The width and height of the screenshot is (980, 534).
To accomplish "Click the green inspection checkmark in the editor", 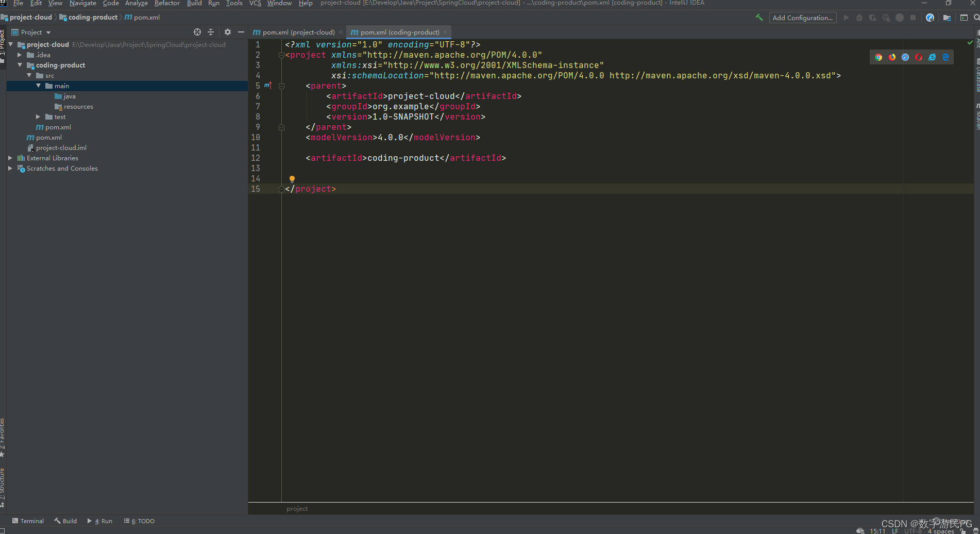I will 970,43.
